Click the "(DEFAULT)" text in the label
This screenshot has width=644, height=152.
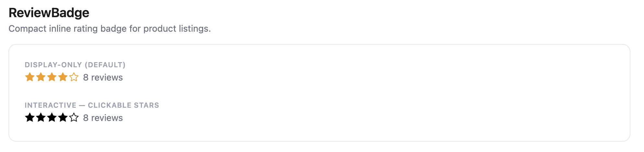click(x=105, y=65)
